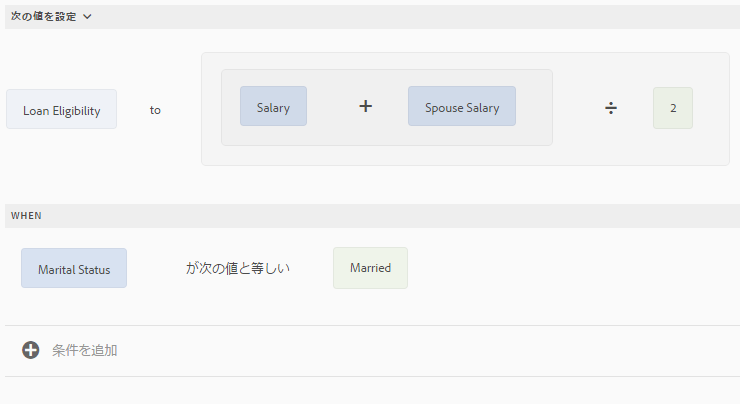
Task: Edit the Married comparison value
Action: point(370,268)
